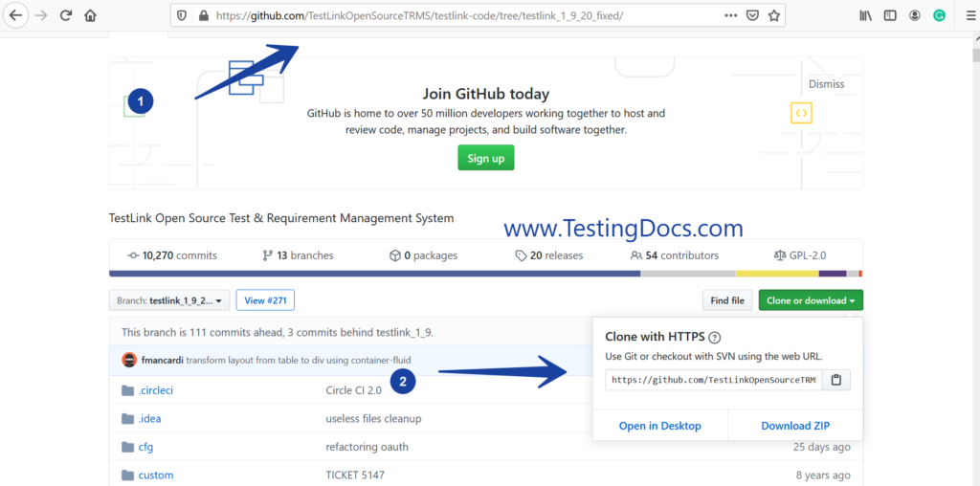This screenshot has height=486, width=980.
Task: Click the Download ZIP link
Action: tap(794, 426)
